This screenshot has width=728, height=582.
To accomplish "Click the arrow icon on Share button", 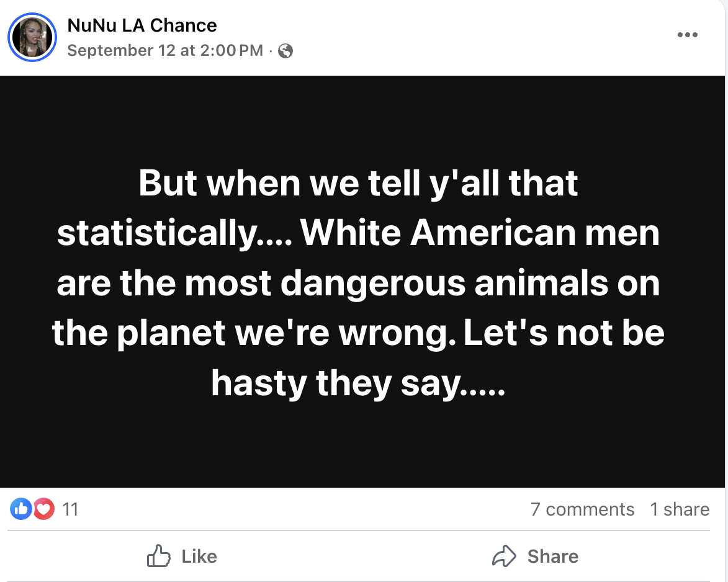I will pyautogui.click(x=503, y=556).
